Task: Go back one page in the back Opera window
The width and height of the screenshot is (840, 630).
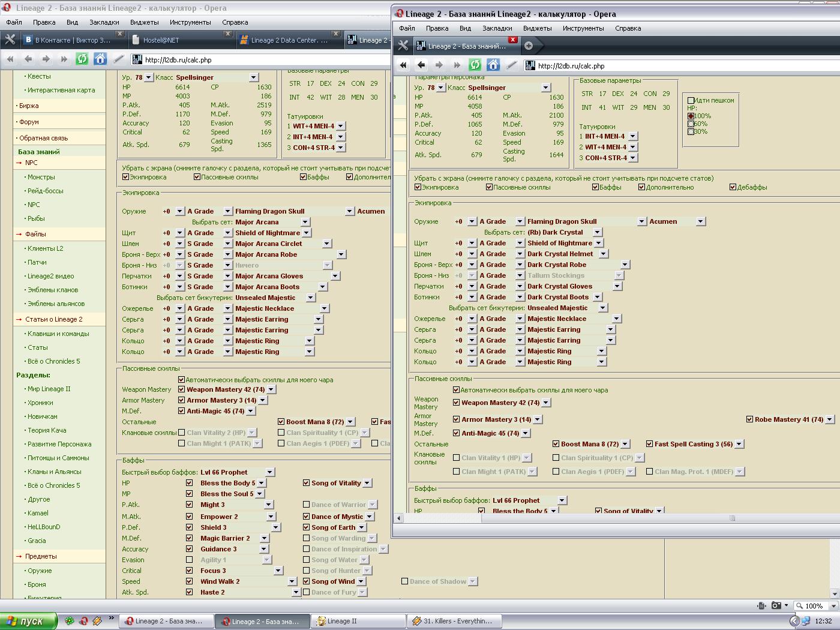Action: pyautogui.click(x=28, y=59)
